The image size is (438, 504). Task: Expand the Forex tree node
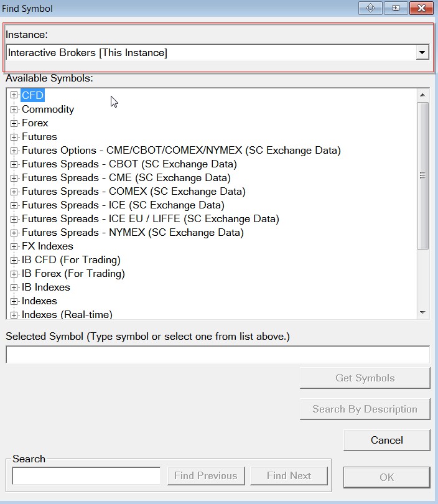(14, 123)
